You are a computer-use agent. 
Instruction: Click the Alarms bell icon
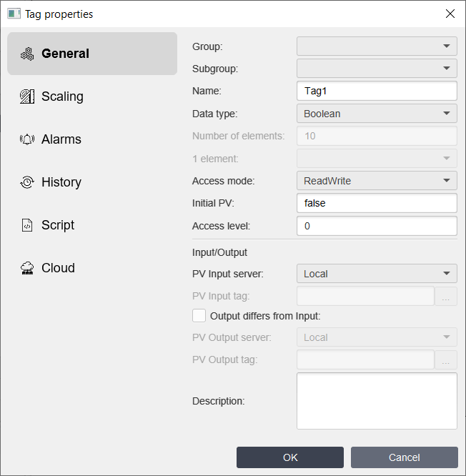(27, 139)
